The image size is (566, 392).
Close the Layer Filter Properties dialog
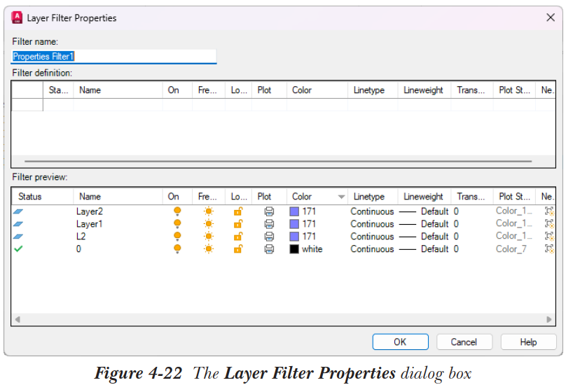point(551,17)
